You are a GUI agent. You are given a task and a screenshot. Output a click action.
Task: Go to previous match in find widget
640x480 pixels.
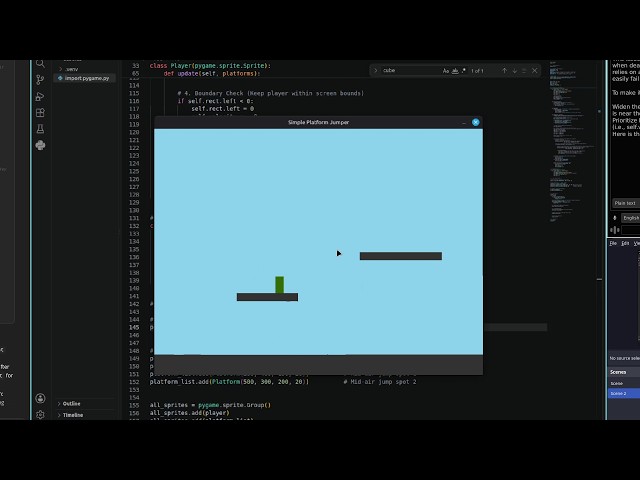(x=504, y=71)
